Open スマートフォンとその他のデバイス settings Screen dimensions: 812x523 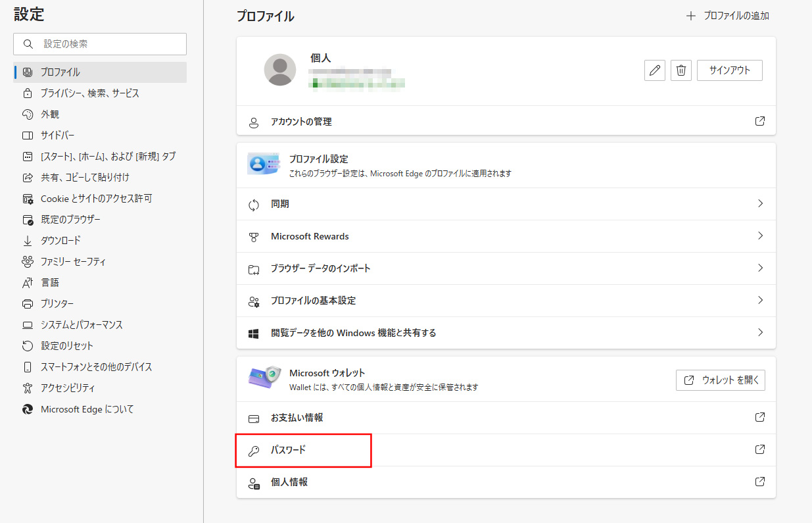100,367
